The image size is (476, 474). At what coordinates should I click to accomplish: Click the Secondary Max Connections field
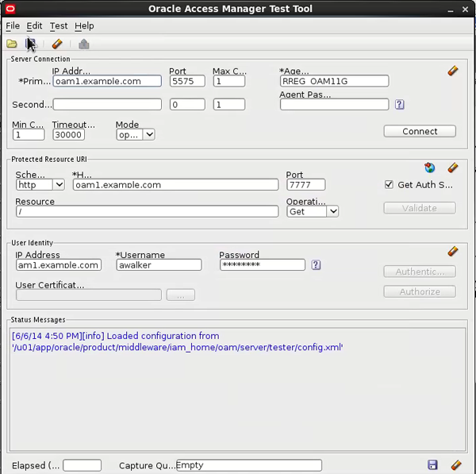coord(229,105)
